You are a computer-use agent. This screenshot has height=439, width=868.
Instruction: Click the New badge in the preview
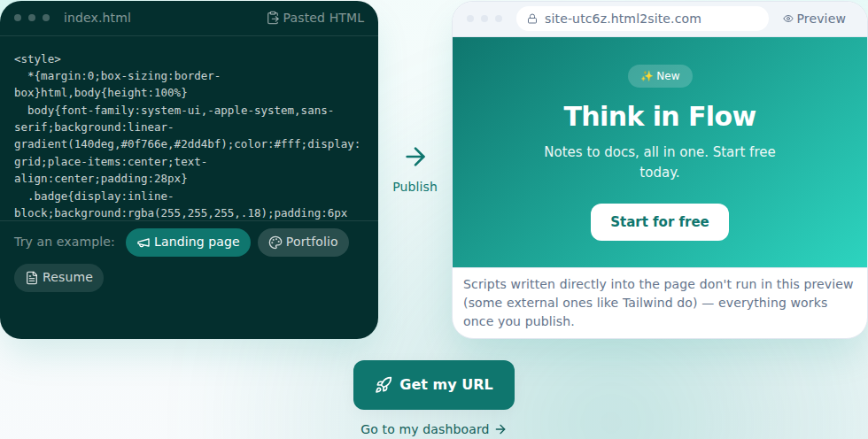[x=660, y=76]
